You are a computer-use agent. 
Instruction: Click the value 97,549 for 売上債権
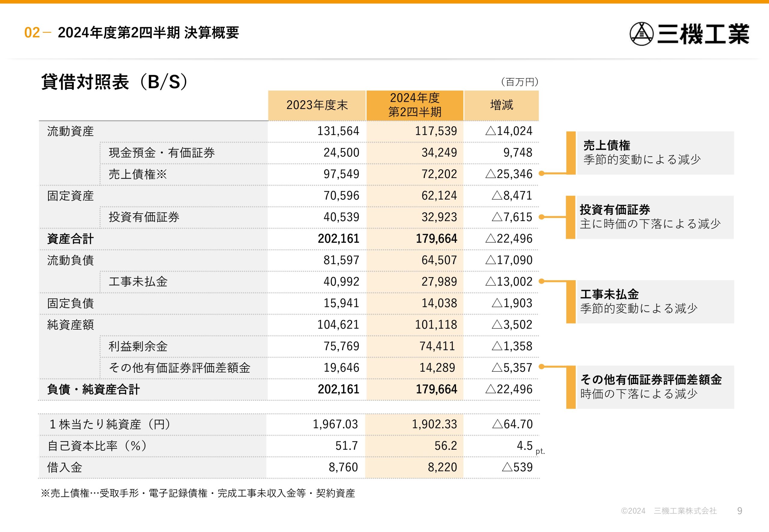pyautogui.click(x=342, y=174)
